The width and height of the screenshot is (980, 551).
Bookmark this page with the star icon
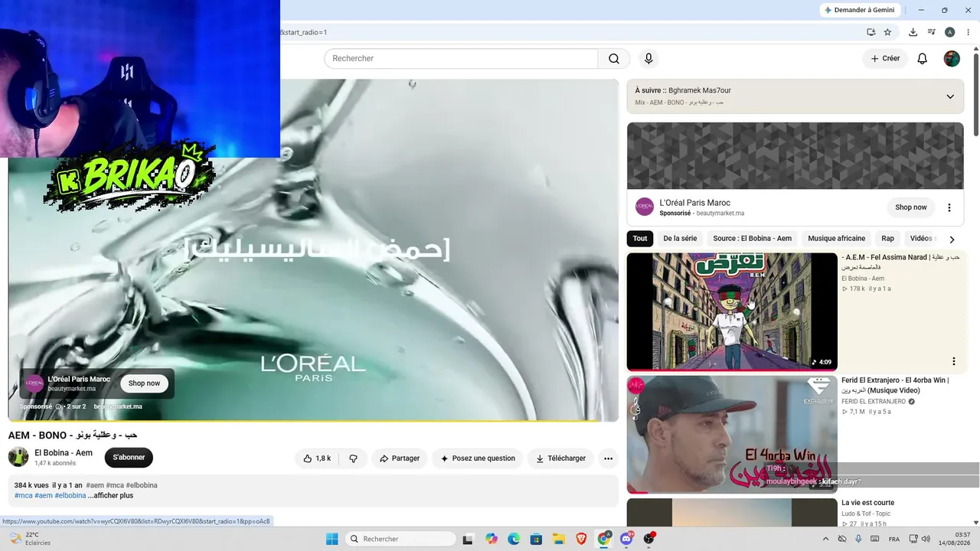tap(887, 32)
